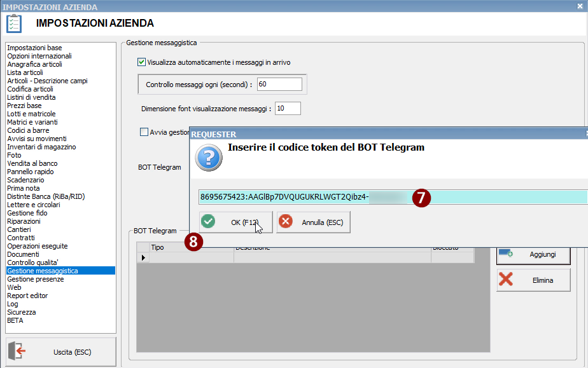
Task: Open the Sicurezza settings section
Action: point(22,312)
